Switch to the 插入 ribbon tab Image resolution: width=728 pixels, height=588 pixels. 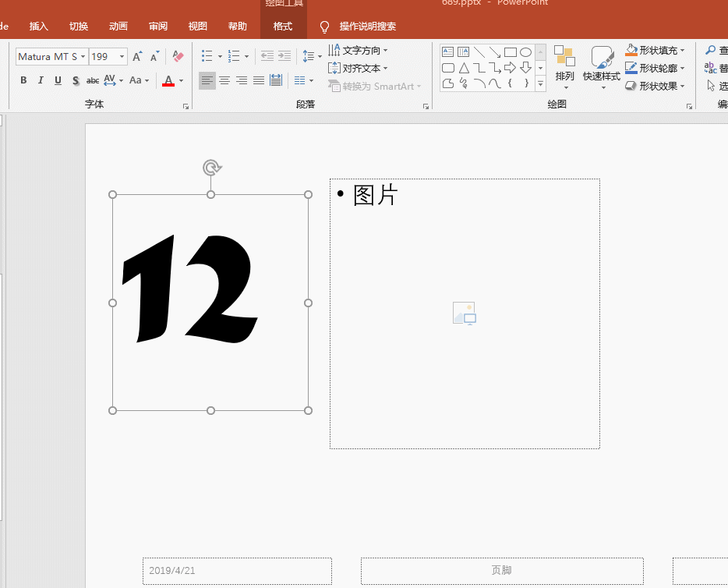tap(39, 27)
